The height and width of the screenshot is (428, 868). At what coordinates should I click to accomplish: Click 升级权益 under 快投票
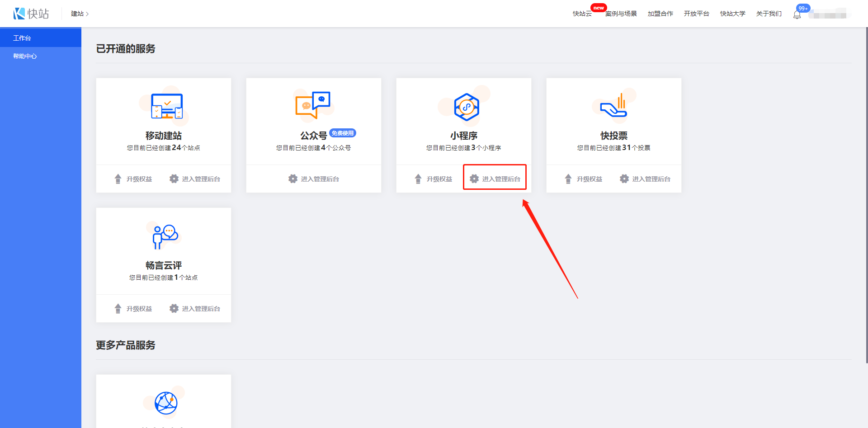click(584, 179)
